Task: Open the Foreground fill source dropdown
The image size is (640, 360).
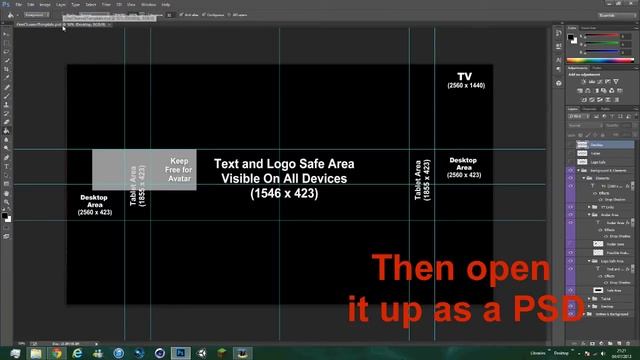Action: 36,15
